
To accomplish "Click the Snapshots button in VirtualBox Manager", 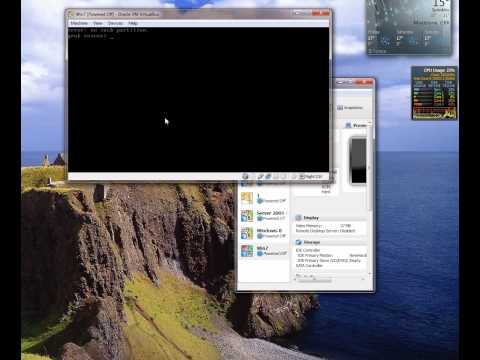I will (x=350, y=108).
